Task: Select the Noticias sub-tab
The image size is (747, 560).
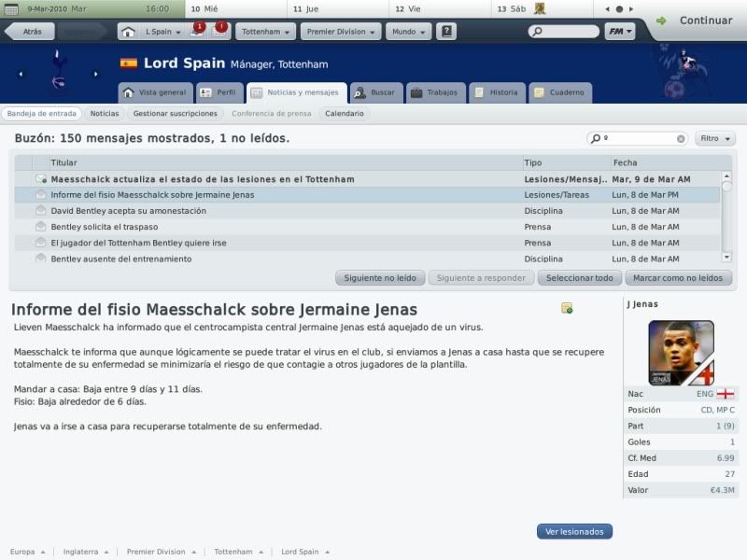Action: pos(105,114)
